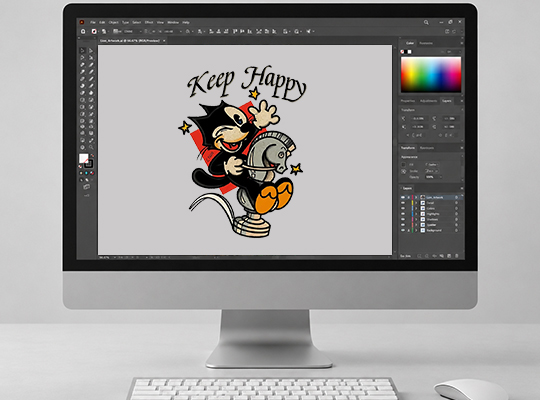Screen dimensions: 540x400
Task: Hide the Highlights layer with its eye icon
Action: (403, 214)
